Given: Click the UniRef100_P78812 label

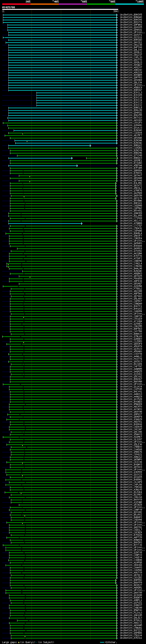Looking at the screenshot, I should tap(131, 289).
